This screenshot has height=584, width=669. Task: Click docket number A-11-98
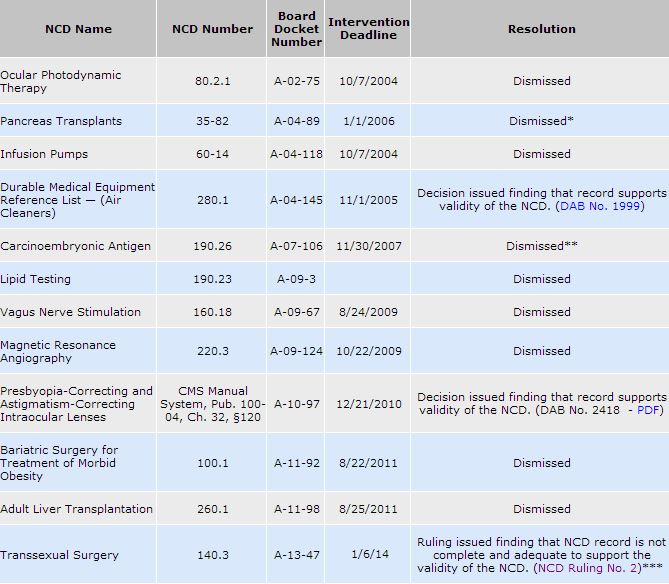click(x=297, y=509)
